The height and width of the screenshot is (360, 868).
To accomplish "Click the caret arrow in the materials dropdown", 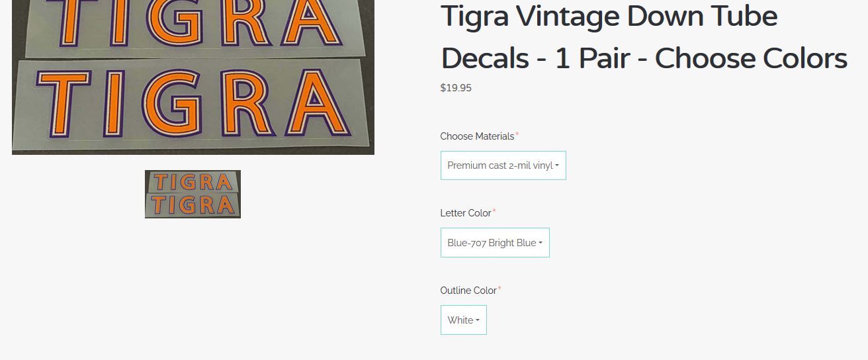I will (557, 166).
